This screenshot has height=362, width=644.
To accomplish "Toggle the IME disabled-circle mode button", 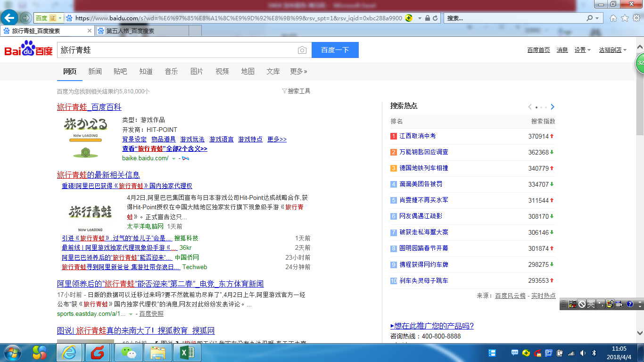I will click(582, 304).
